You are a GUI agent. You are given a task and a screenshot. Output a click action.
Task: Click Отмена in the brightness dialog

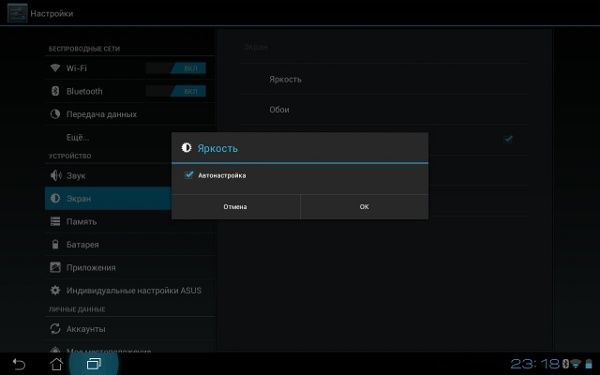236,207
